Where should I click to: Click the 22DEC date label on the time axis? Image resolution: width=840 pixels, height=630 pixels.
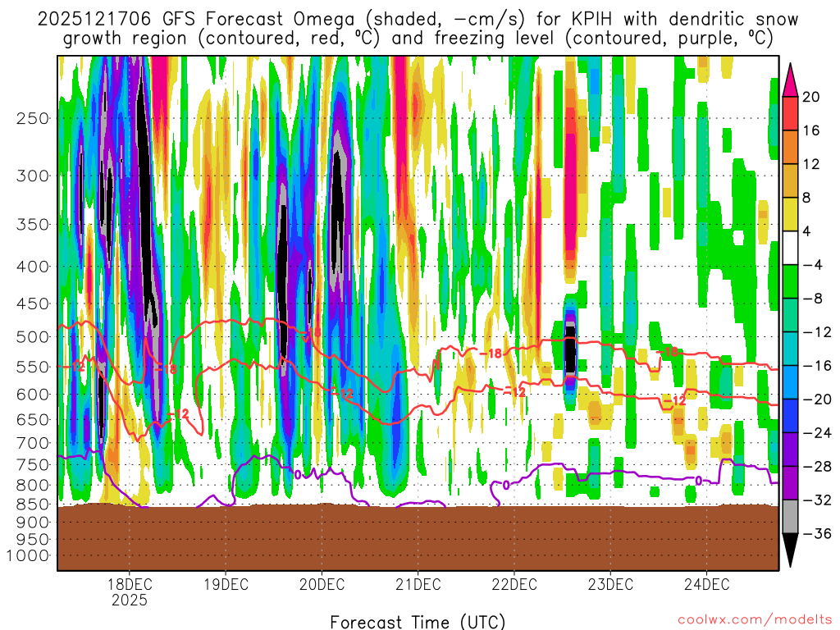pos(514,584)
